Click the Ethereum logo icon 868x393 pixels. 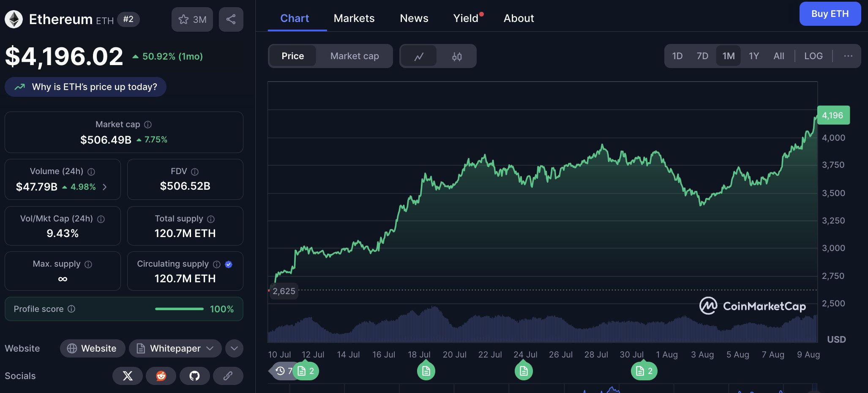pos(14,19)
